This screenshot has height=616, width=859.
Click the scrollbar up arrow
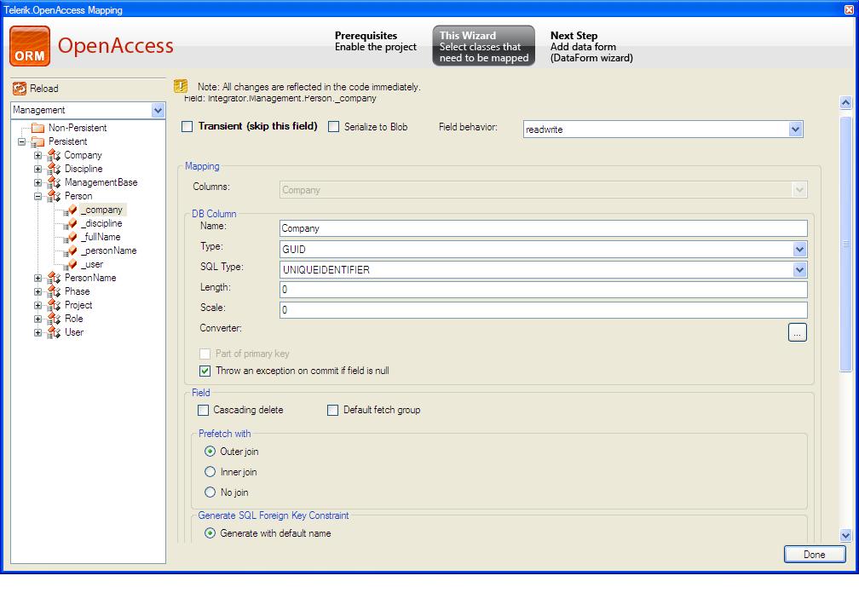point(846,102)
